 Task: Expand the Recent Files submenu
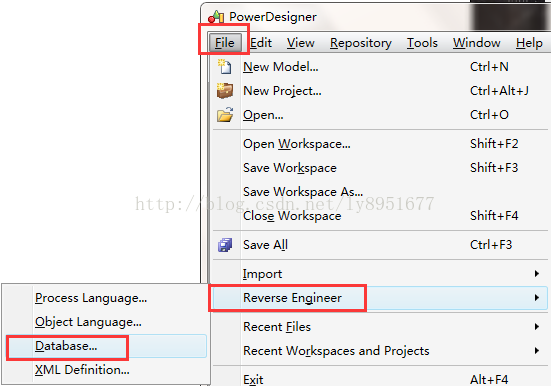point(380,327)
